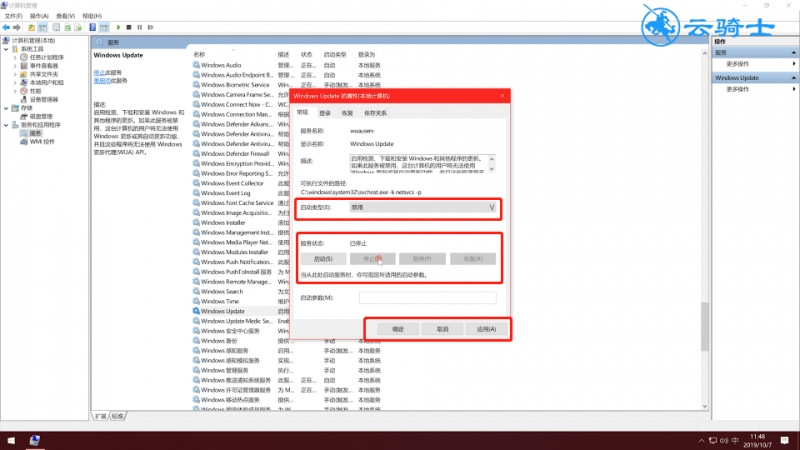Open the 启动类型 startup type dropdown

pos(422,207)
